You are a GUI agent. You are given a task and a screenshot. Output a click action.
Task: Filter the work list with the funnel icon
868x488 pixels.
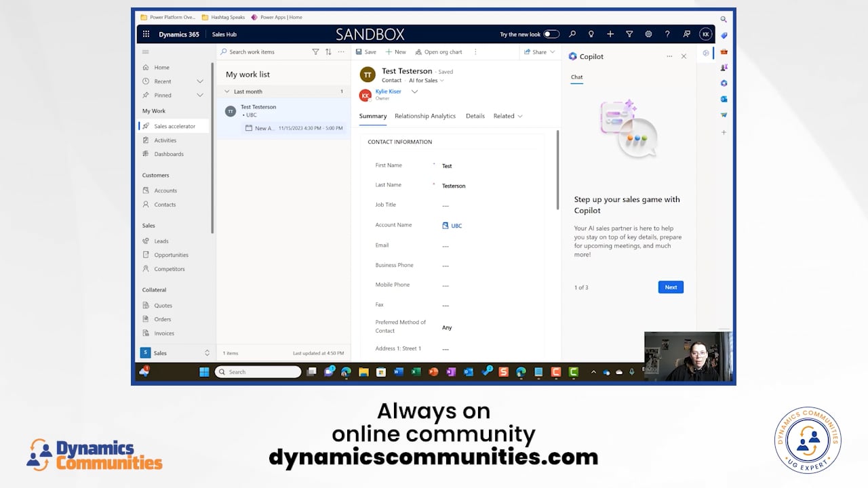tap(315, 52)
